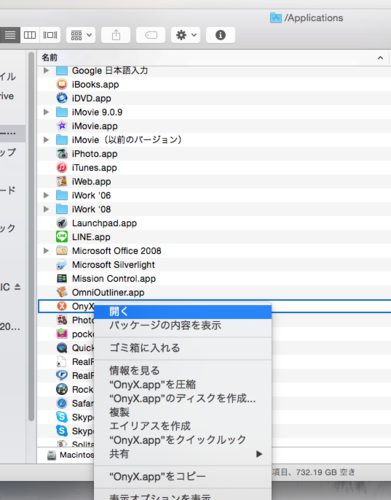Select the Mission Control.app file name

[x=114, y=279]
